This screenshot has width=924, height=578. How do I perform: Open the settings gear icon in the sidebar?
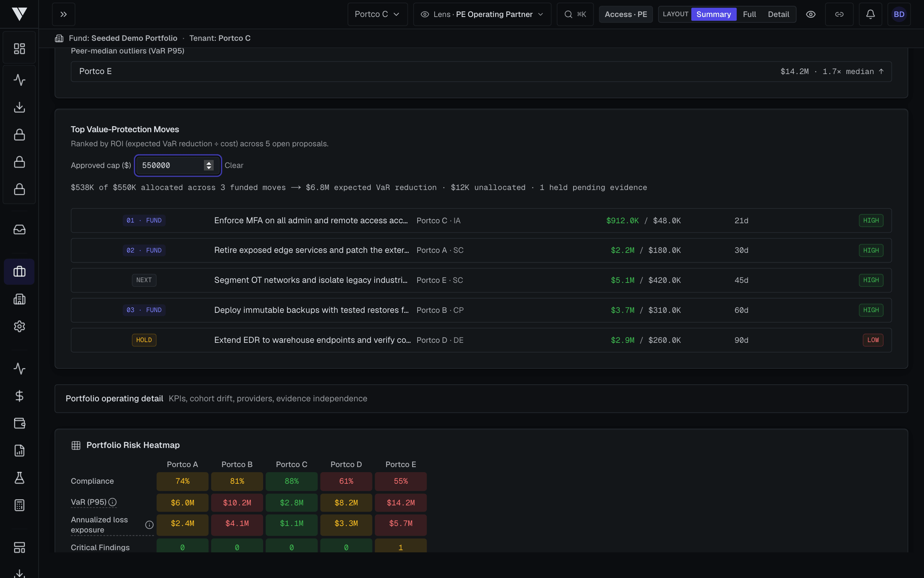(x=19, y=327)
